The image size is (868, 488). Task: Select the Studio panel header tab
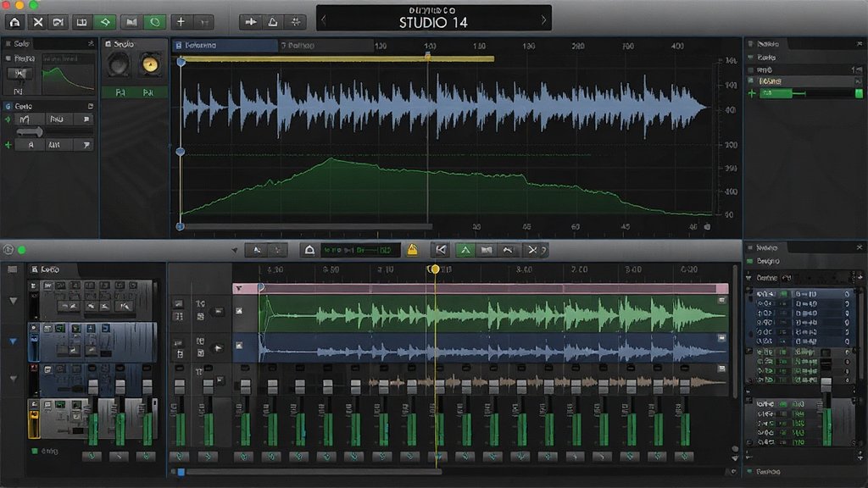(x=120, y=44)
